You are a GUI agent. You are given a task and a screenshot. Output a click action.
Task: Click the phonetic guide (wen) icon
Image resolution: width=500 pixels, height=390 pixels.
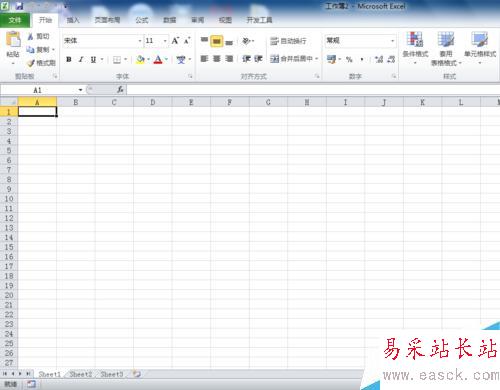(181, 59)
